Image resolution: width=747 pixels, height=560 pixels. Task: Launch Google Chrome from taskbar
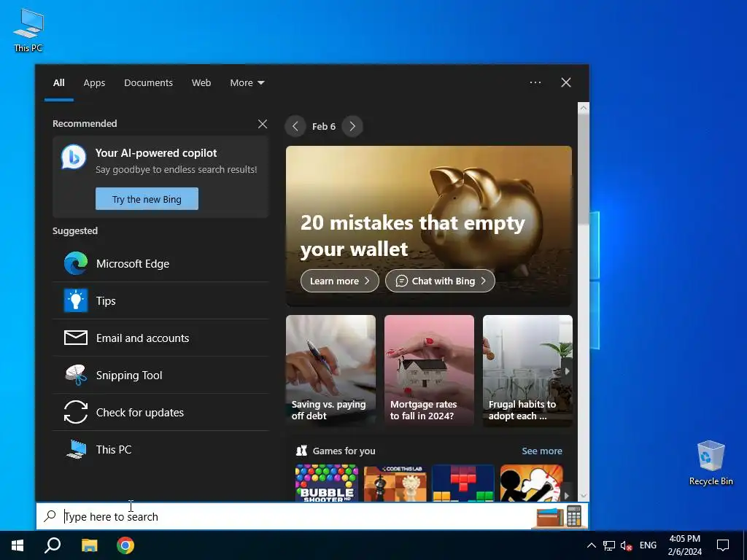[125, 545]
